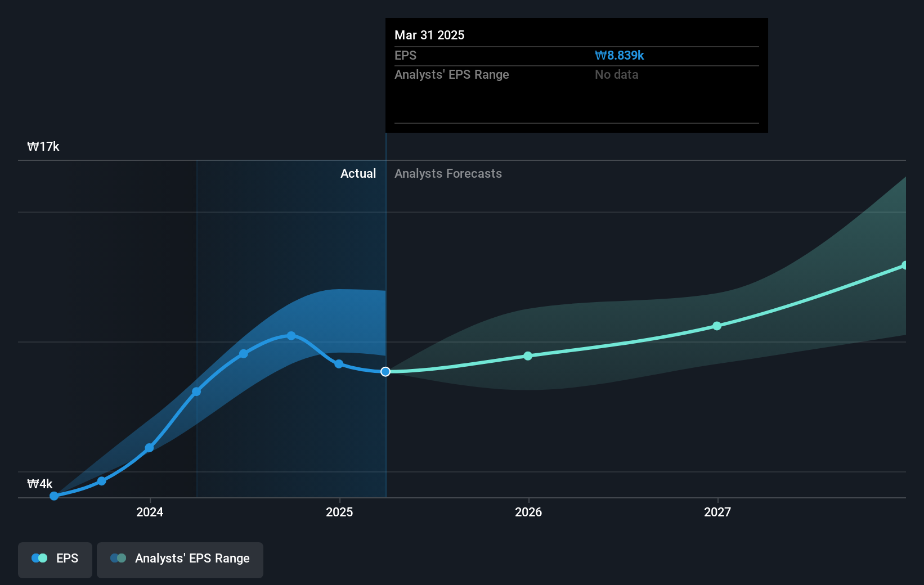
Task: Click the ₩4k y-axis label
Action: (40, 484)
